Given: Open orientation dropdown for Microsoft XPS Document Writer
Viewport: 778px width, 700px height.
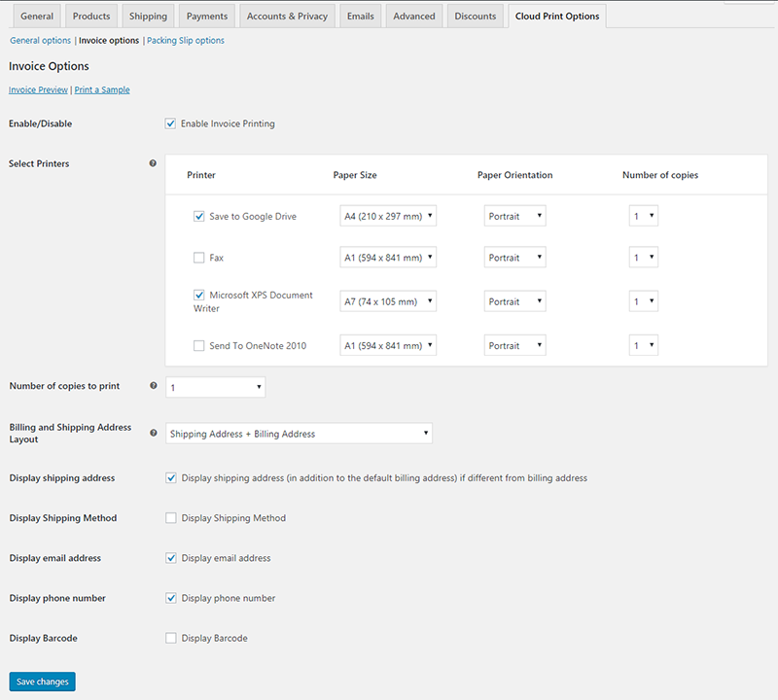Looking at the screenshot, I should [x=515, y=301].
